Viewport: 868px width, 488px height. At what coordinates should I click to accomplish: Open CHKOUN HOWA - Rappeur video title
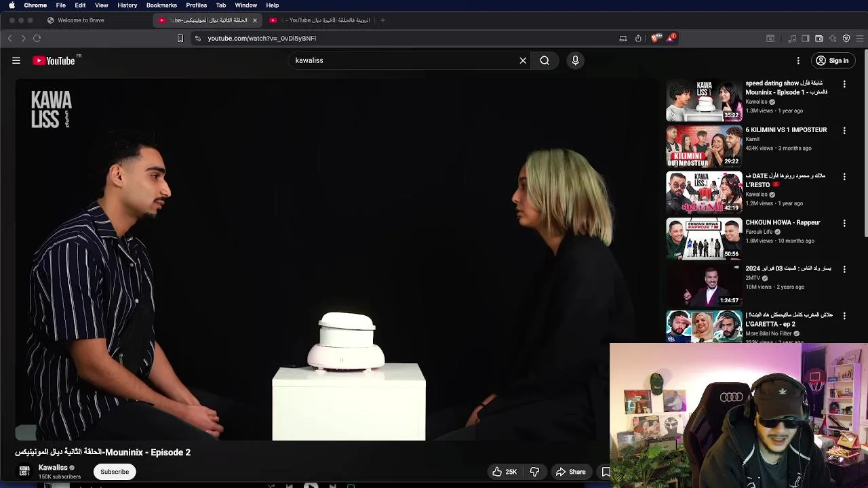click(x=783, y=222)
